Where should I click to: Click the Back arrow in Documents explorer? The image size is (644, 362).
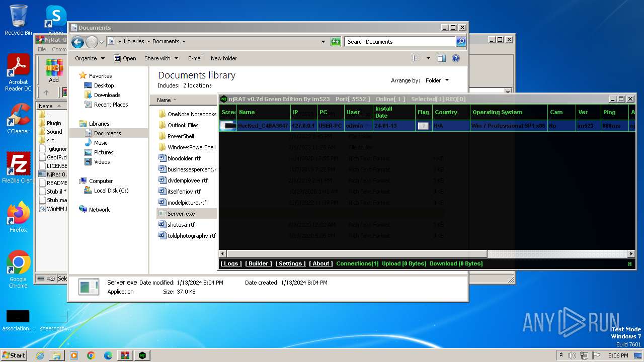pos(77,42)
